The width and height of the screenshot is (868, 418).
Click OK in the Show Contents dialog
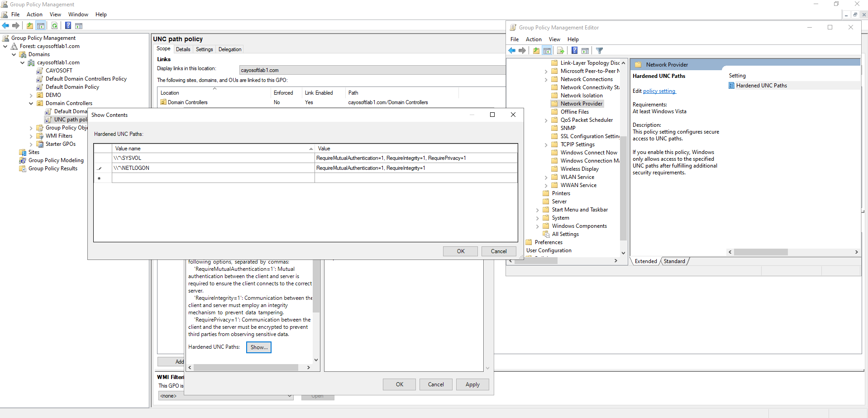pyautogui.click(x=460, y=251)
